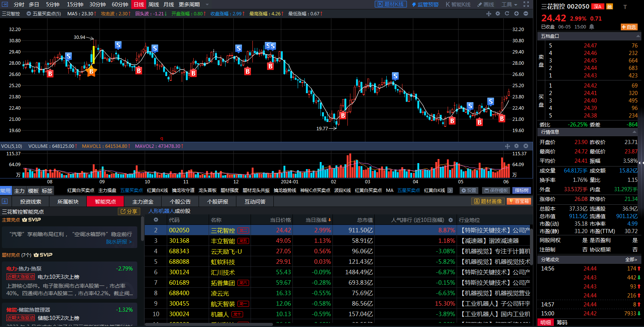
Task: Enable 主力操盘 indicator
Action: 107,190
